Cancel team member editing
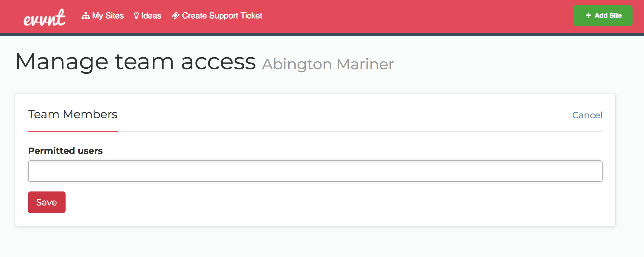The height and width of the screenshot is (257, 644). point(587,115)
